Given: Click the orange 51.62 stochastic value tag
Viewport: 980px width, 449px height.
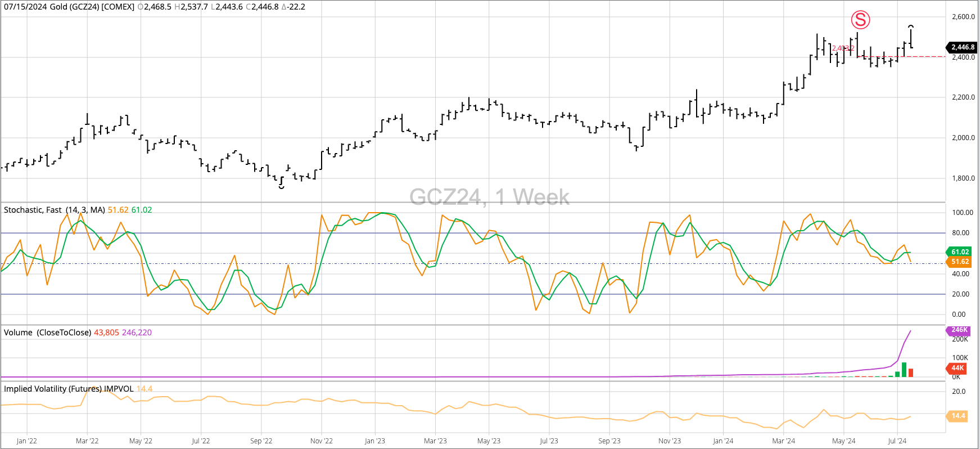Looking at the screenshot, I should [x=960, y=262].
